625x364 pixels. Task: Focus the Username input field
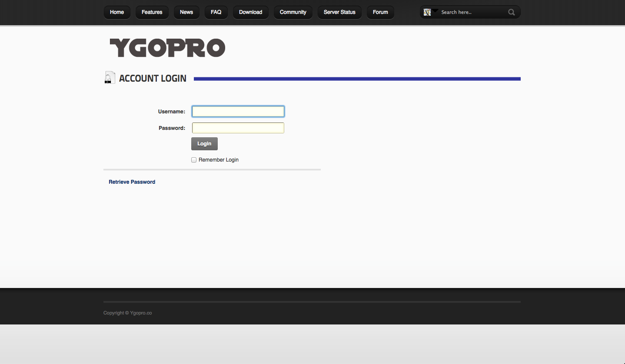coord(238,112)
